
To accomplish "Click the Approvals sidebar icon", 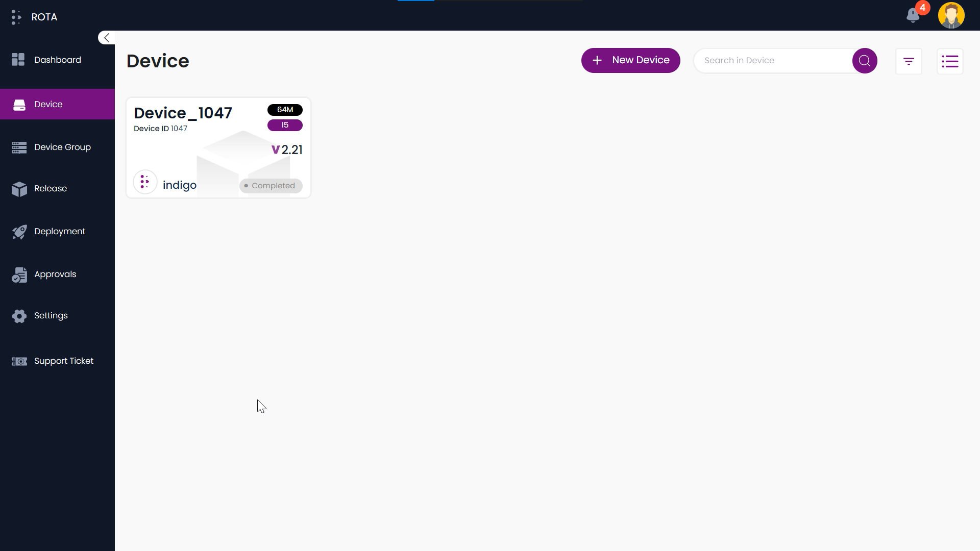I will [x=18, y=274].
